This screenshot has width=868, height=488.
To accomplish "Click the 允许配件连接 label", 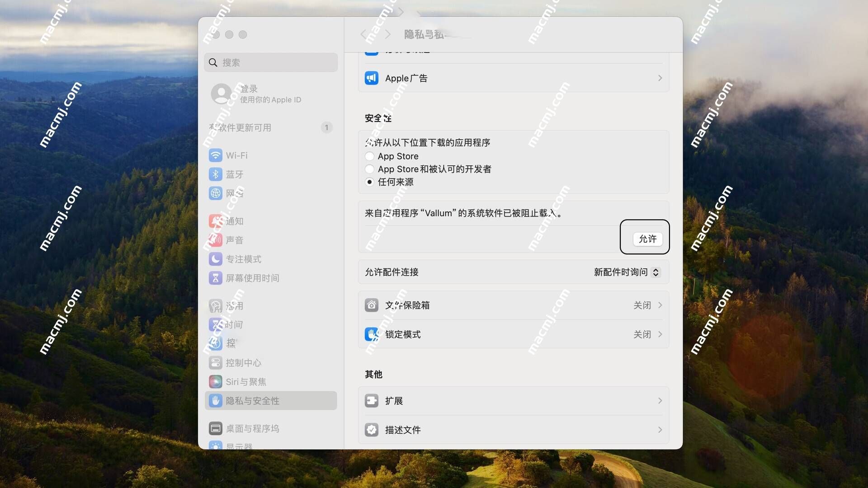I will click(x=392, y=272).
